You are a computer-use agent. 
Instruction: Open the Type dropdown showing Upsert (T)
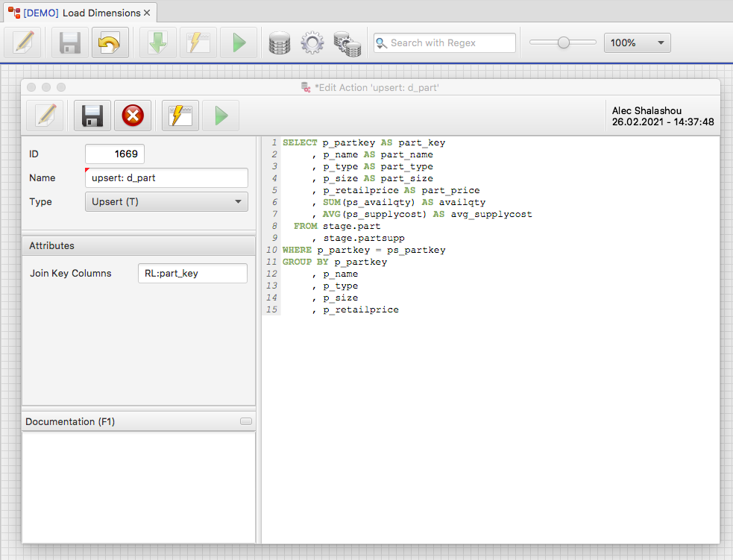tap(166, 201)
